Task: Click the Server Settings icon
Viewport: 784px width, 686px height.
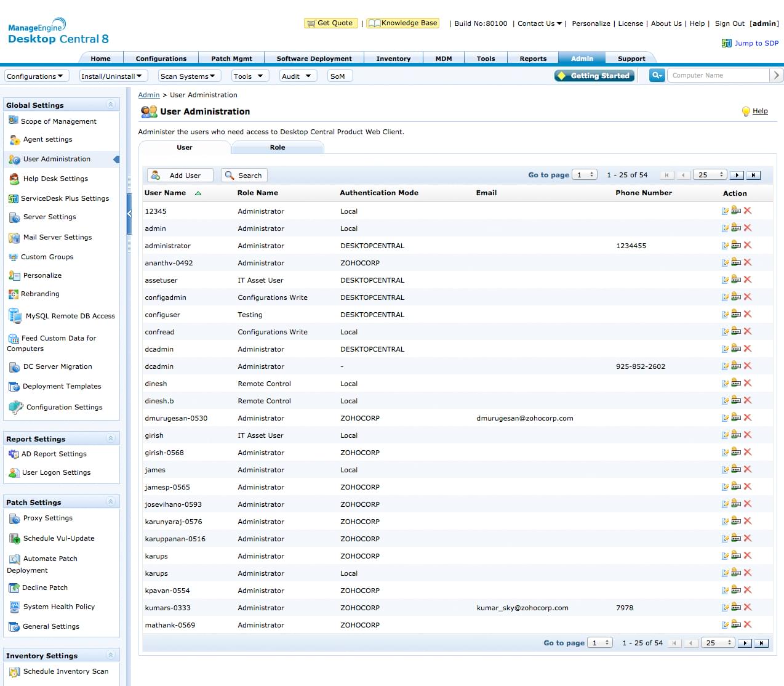Action: tap(15, 217)
